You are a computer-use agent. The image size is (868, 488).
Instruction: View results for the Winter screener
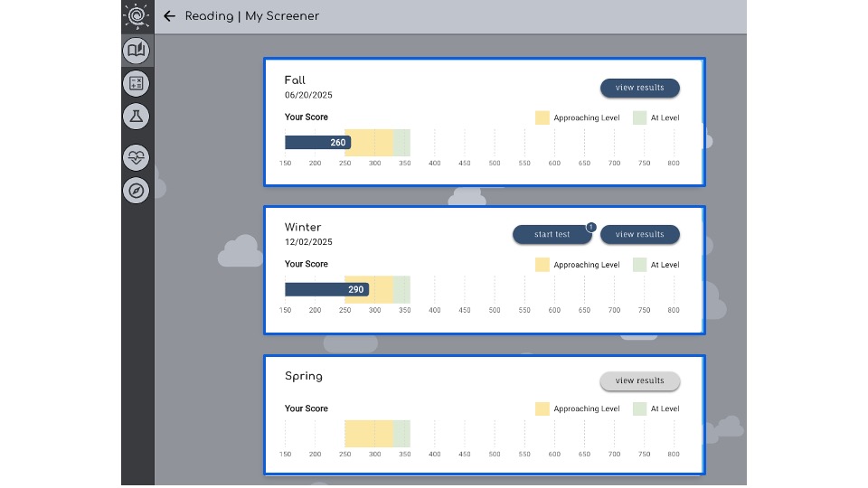tap(640, 235)
